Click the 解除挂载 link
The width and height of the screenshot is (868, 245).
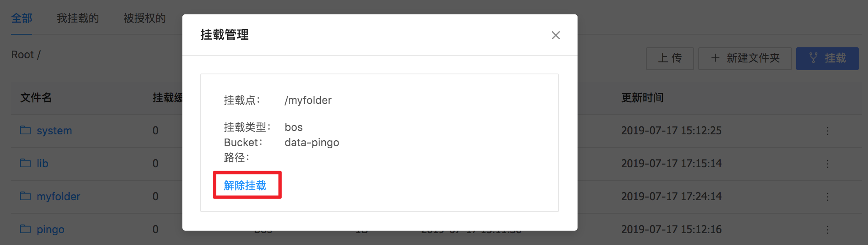coord(245,185)
